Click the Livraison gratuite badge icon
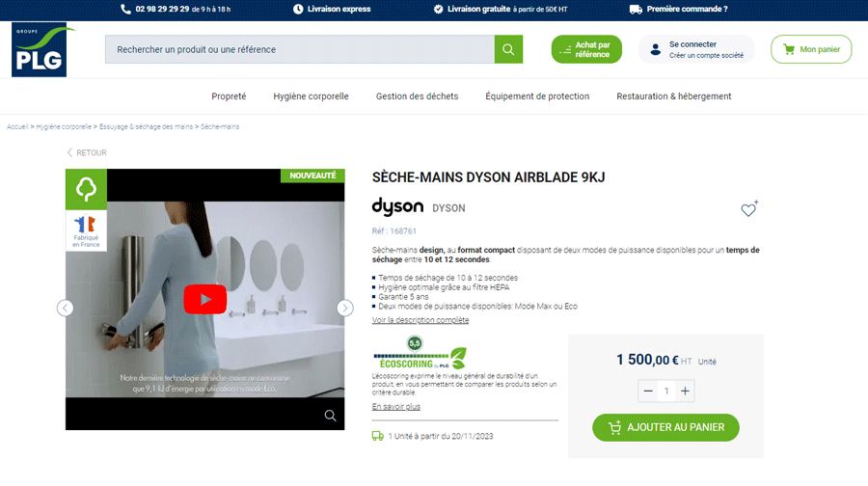This screenshot has height=486, width=868. click(438, 9)
